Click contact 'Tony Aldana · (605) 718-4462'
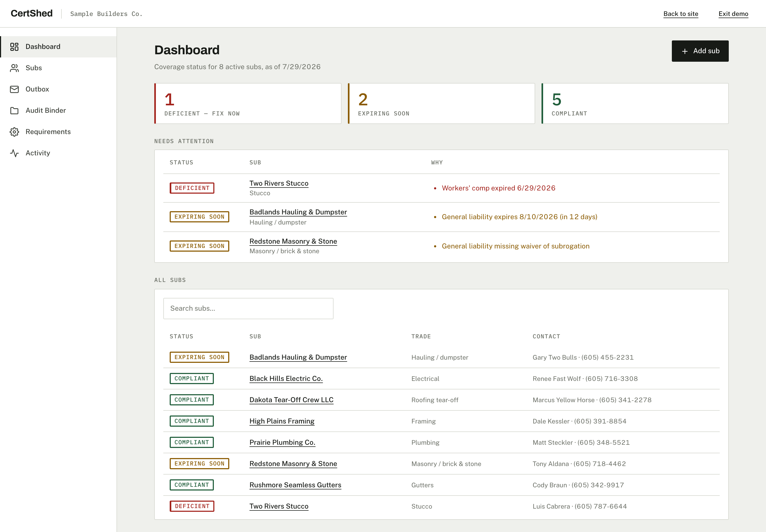 pyautogui.click(x=579, y=464)
